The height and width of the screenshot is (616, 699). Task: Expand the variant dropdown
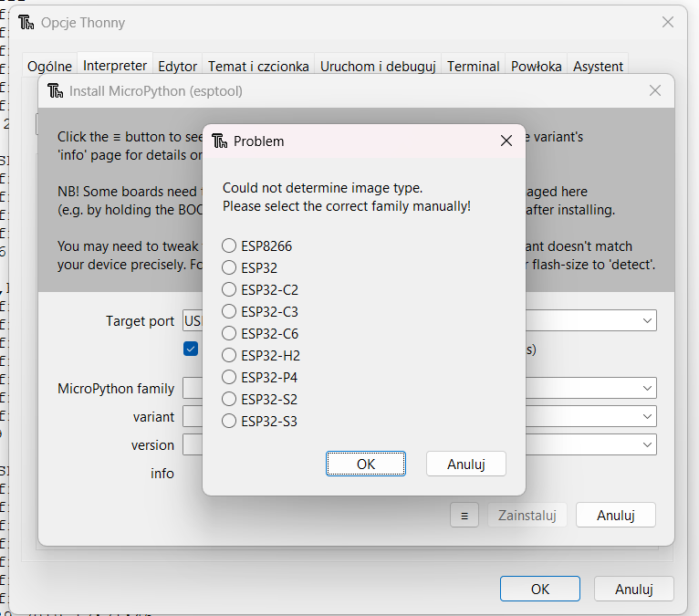click(647, 416)
